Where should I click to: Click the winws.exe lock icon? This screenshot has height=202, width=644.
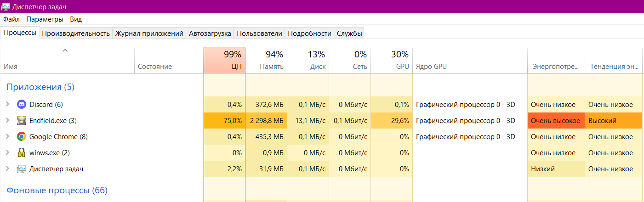[21, 153]
